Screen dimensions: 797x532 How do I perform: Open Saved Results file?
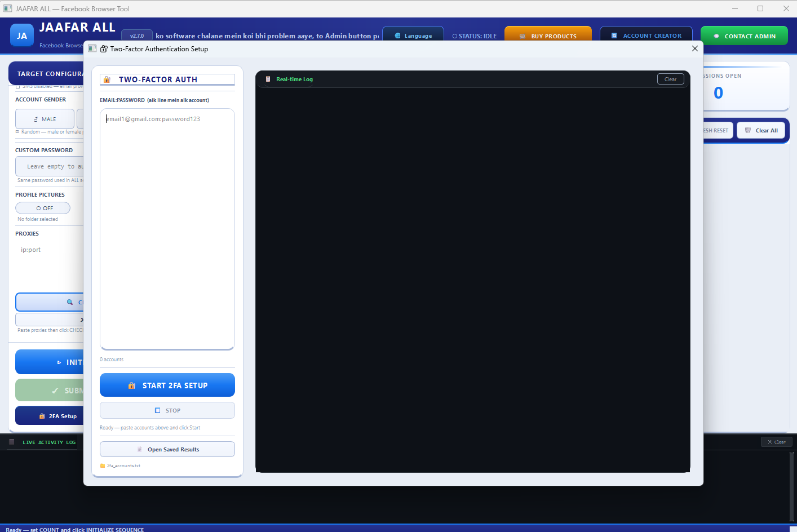167,449
